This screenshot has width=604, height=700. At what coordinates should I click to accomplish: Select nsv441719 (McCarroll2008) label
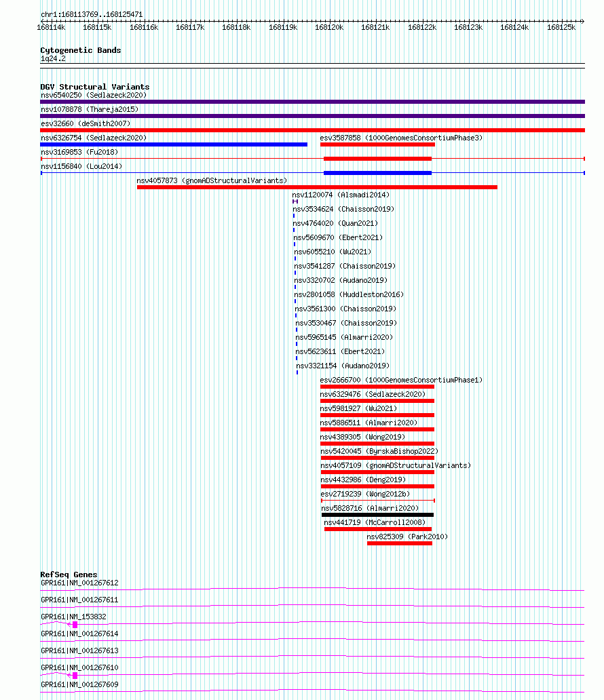(x=375, y=524)
